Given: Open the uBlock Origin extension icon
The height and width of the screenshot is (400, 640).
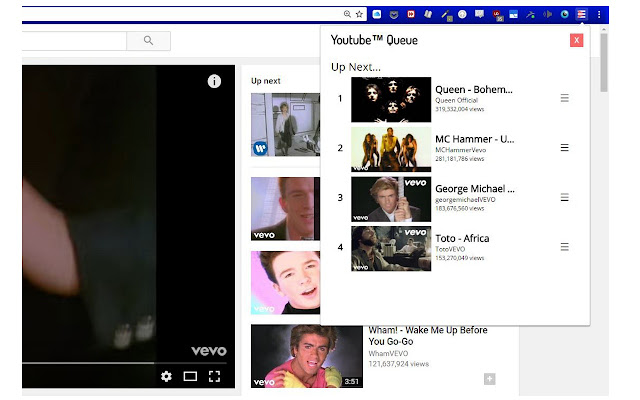Looking at the screenshot, I should click(x=497, y=15).
